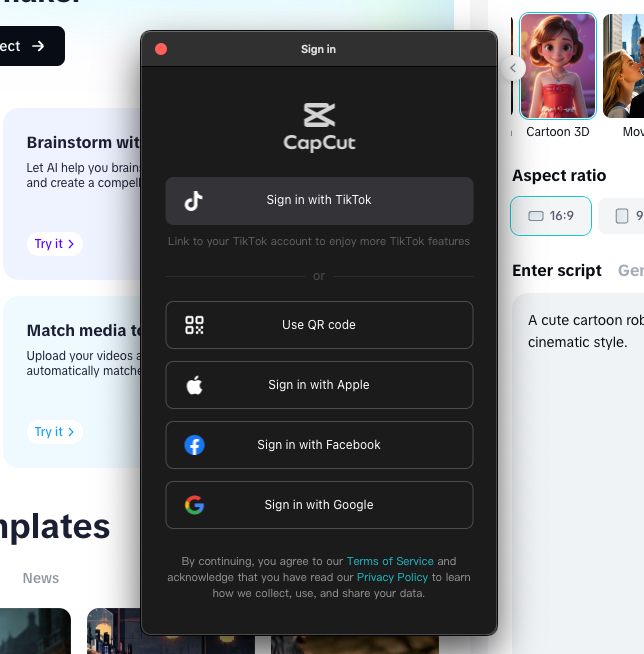This screenshot has width=644, height=654.
Task: Open the Terms of Service link
Action: tap(390, 561)
